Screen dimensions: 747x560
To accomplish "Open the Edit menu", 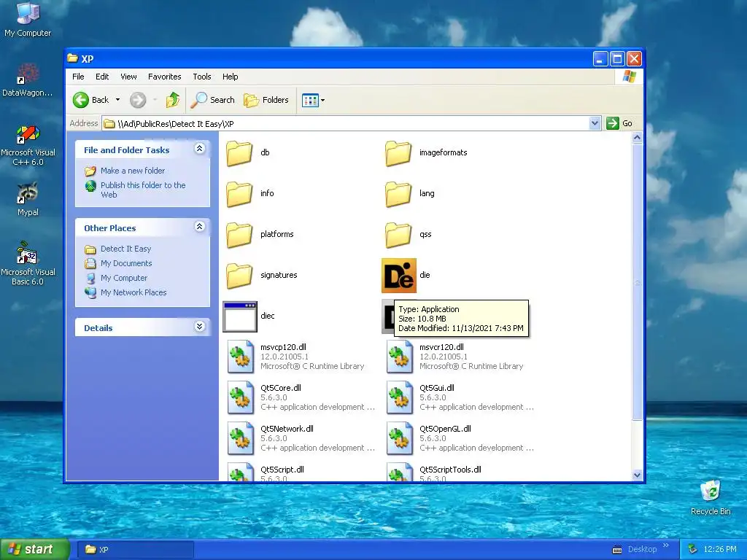I will coord(102,77).
